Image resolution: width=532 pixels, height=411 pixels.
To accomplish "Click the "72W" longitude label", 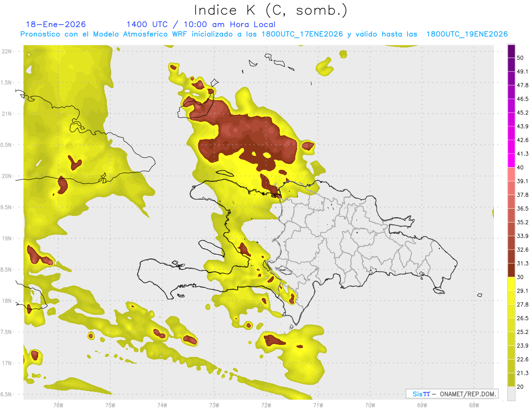I will [266, 405].
